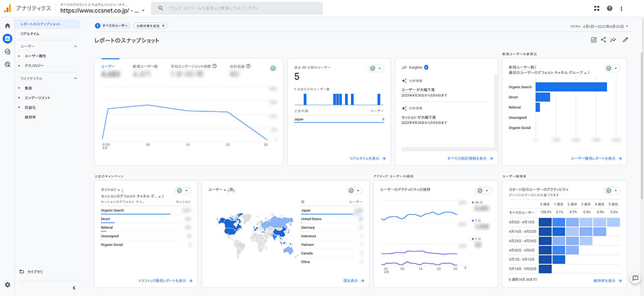
Task: Open the three-dot more options menu
Action: pyautogui.click(x=621, y=8)
